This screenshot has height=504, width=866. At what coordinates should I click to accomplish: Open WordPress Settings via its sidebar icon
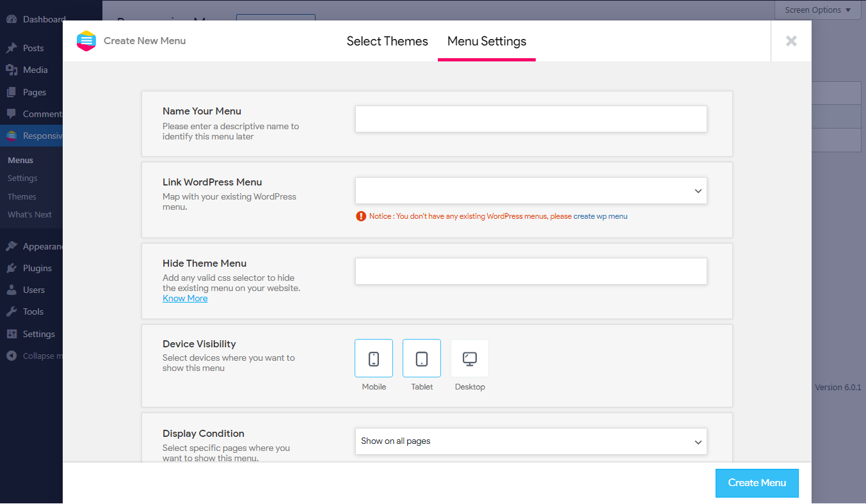coord(12,334)
